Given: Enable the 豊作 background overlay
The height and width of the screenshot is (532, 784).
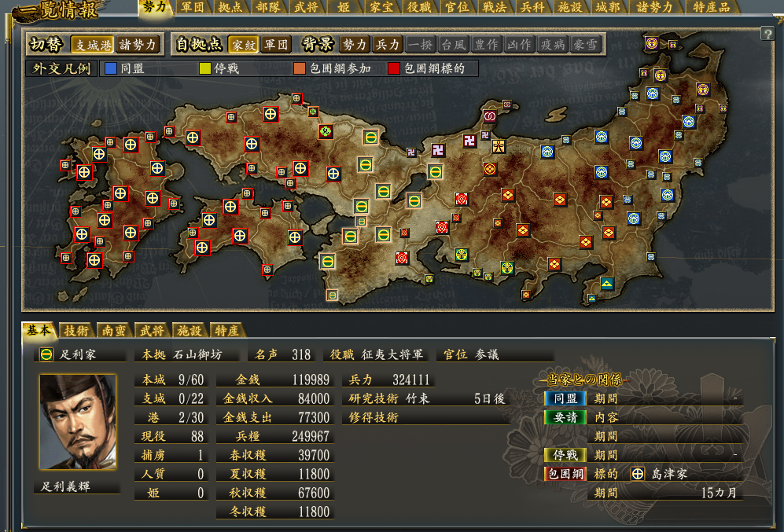Looking at the screenshot, I should pyautogui.click(x=487, y=45).
